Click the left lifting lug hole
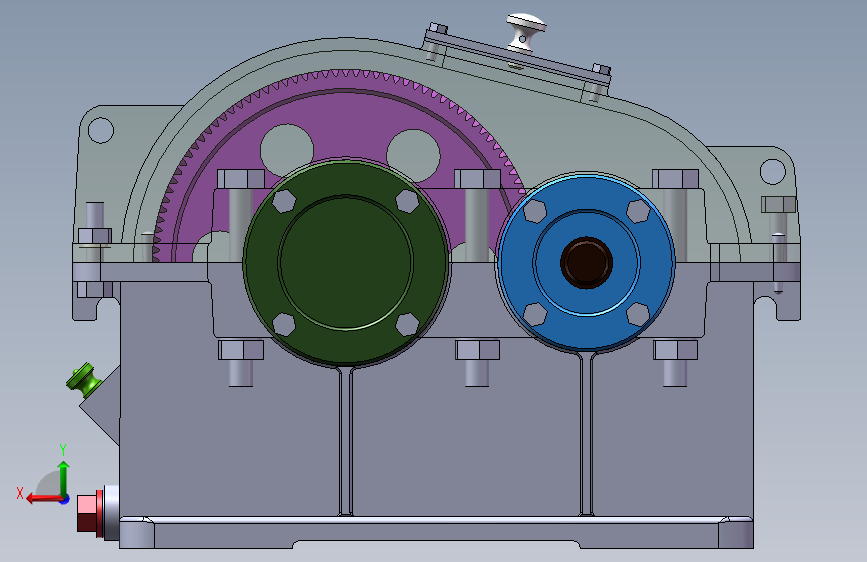The image size is (867, 562). coord(101,131)
